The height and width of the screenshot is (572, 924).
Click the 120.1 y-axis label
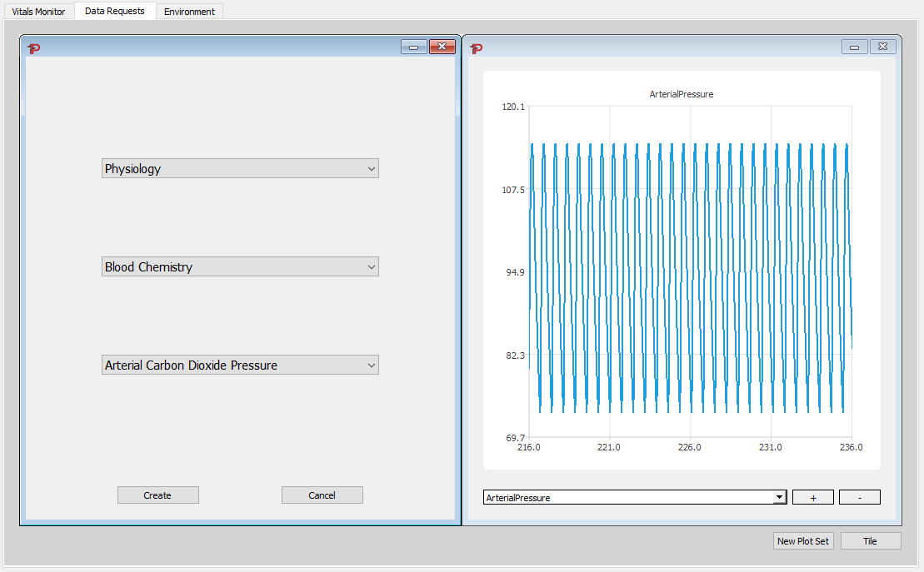[512, 107]
